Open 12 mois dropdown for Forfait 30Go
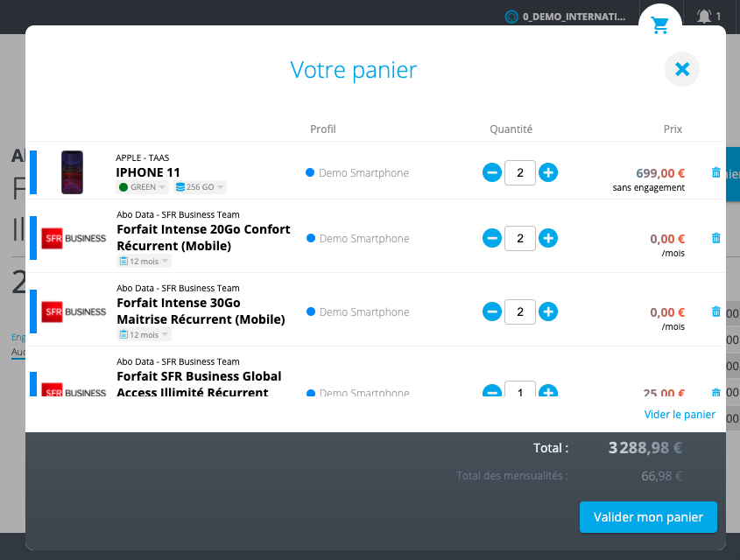 (x=144, y=334)
